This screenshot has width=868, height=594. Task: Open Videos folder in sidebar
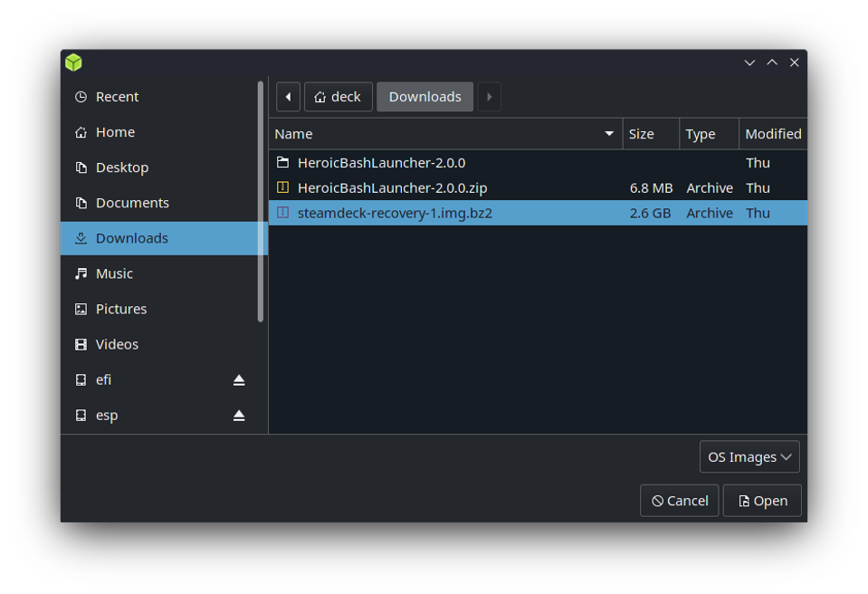pyautogui.click(x=160, y=344)
